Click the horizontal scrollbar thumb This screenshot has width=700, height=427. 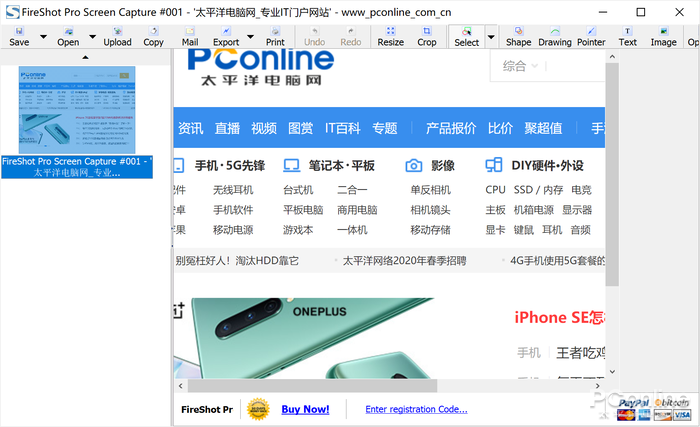(x=312, y=385)
